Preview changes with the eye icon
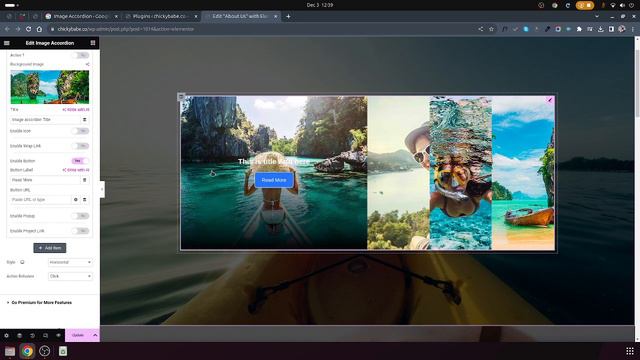Viewport: 640px width, 360px height. point(58,335)
